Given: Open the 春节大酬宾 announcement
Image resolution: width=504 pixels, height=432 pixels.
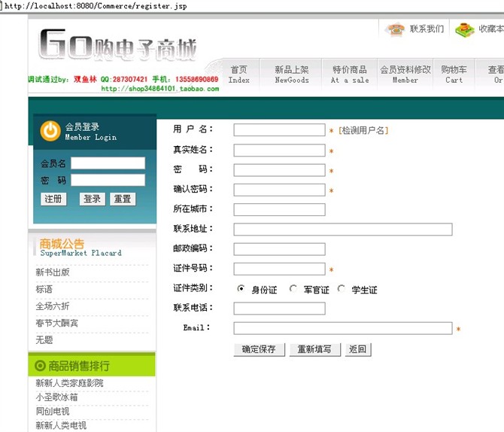Looking at the screenshot, I should [x=56, y=323].
